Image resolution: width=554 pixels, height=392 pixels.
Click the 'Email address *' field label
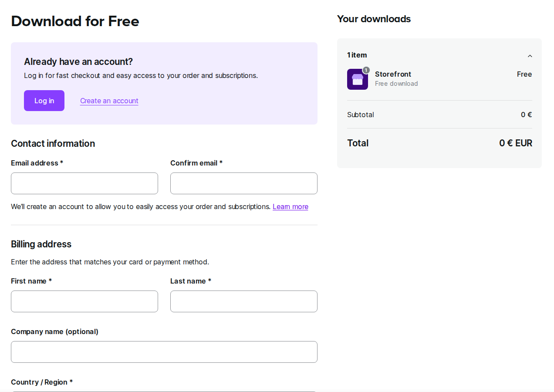pyautogui.click(x=37, y=163)
